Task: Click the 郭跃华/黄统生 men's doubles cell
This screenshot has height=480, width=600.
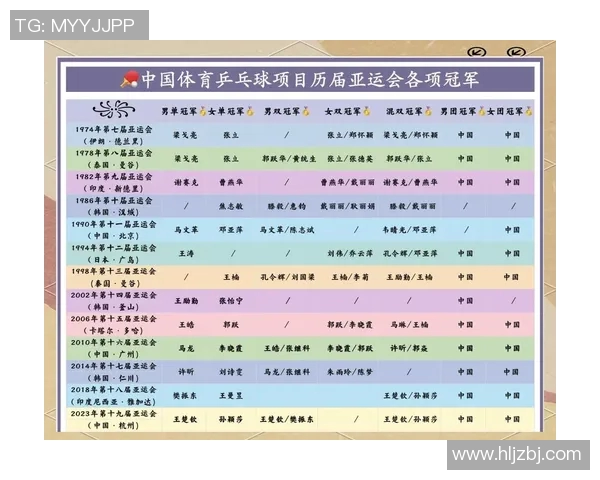Action: pos(289,159)
